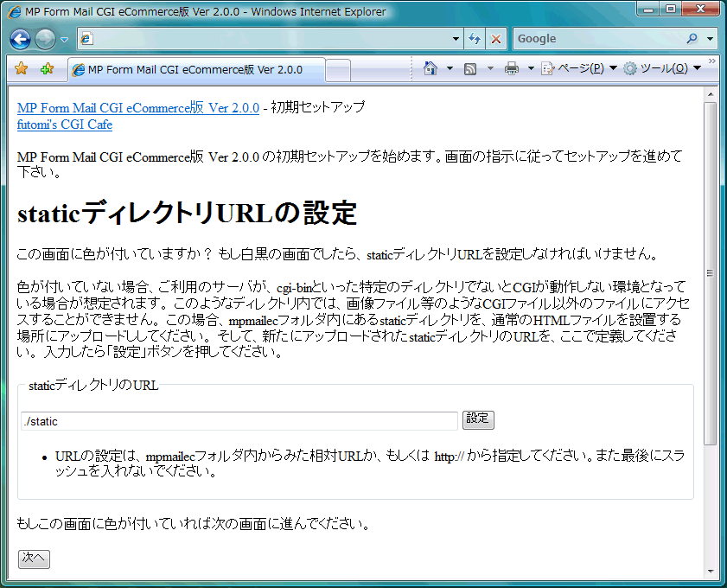Click the vertical scrollbar thumb
727x588 pixels.
tap(711, 273)
